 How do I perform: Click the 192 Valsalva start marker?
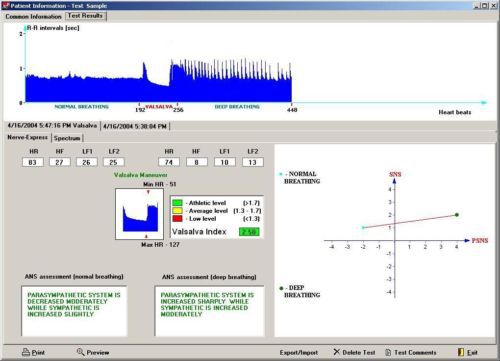click(140, 109)
